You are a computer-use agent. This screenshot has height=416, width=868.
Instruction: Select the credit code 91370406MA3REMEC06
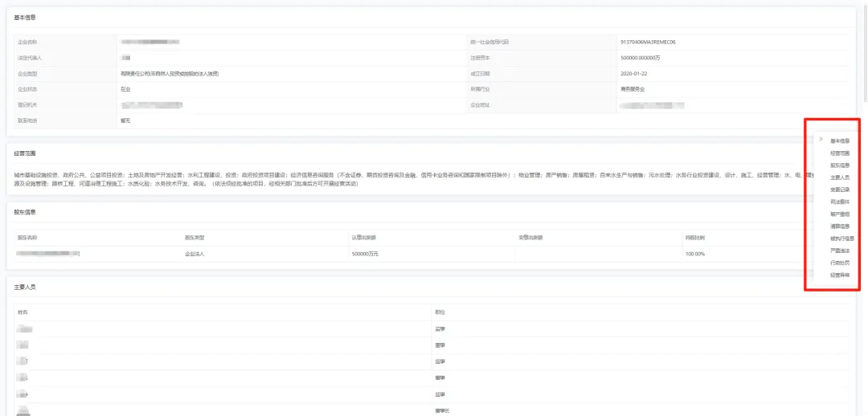tap(649, 42)
